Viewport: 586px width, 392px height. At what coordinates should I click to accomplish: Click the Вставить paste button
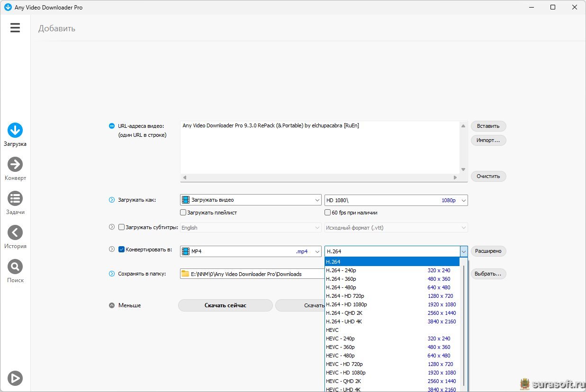(x=488, y=126)
